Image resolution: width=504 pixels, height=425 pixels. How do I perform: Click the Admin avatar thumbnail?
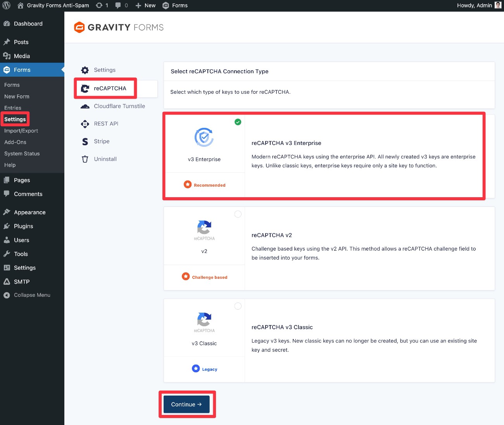click(x=498, y=5)
